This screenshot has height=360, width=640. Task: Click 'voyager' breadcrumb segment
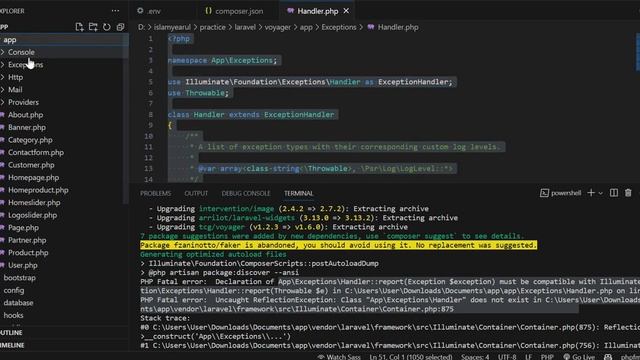[x=278, y=27]
